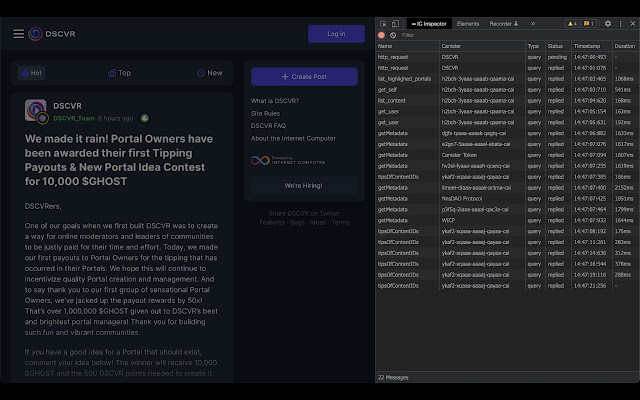Open the DSCVR portal avatar
Screen dimensions: 640x400
[36, 110]
